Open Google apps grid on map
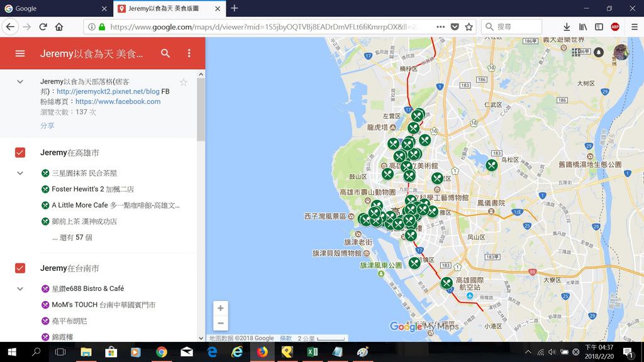644x362 pixels. pyautogui.click(x=576, y=52)
